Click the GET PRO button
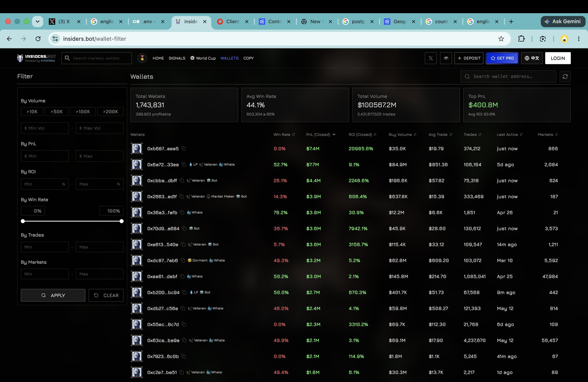Image resolution: width=588 pixels, height=382 pixels. click(502, 58)
